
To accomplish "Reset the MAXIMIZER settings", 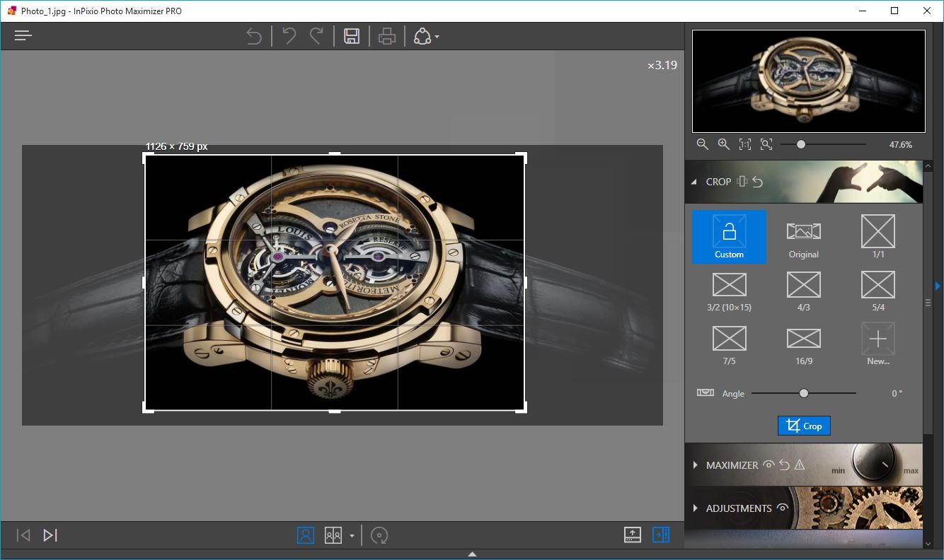I will [784, 465].
